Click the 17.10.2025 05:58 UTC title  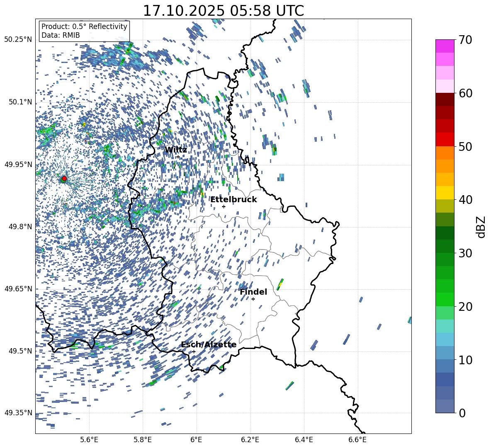click(223, 11)
